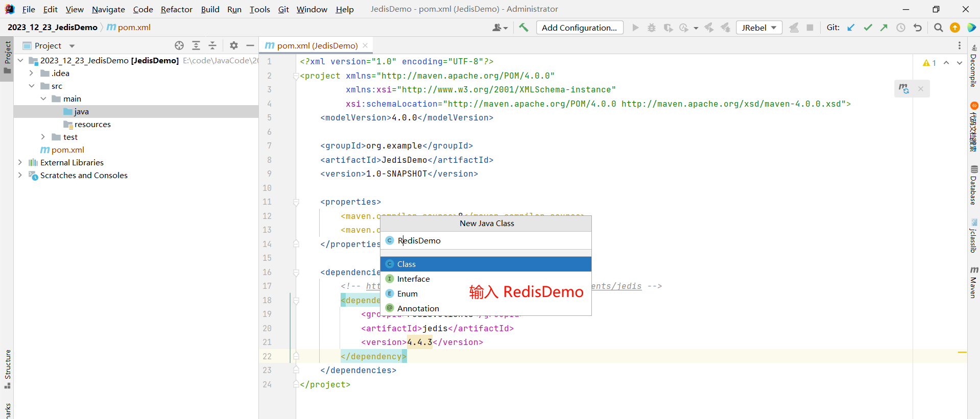Click the warning indicator showing 1 problem

(929, 63)
